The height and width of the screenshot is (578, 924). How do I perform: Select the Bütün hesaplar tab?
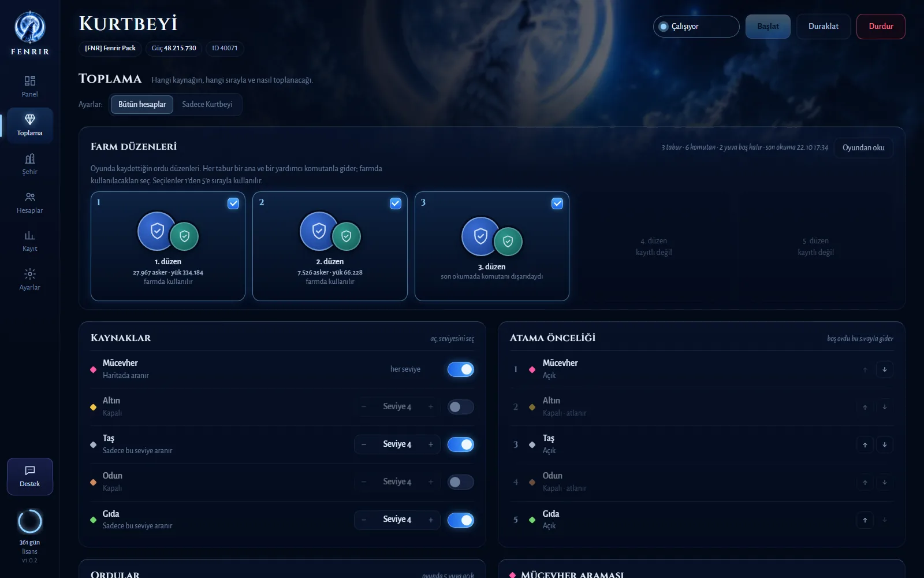point(142,105)
